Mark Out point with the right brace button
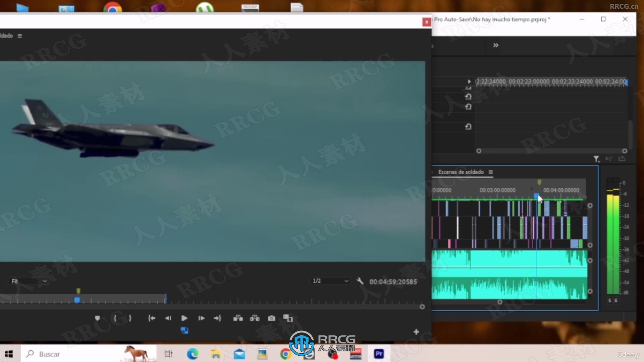The height and width of the screenshot is (362, 644). coord(130,318)
